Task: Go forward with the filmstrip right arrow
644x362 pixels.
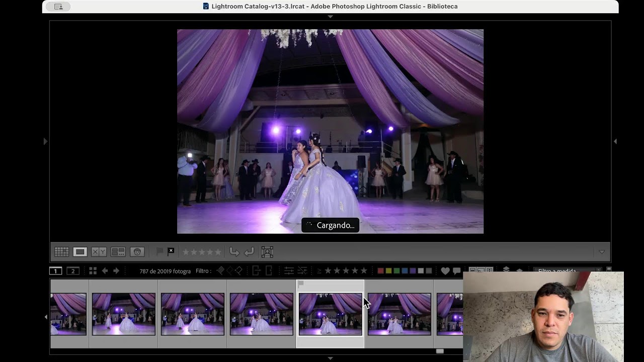Action: click(x=116, y=271)
